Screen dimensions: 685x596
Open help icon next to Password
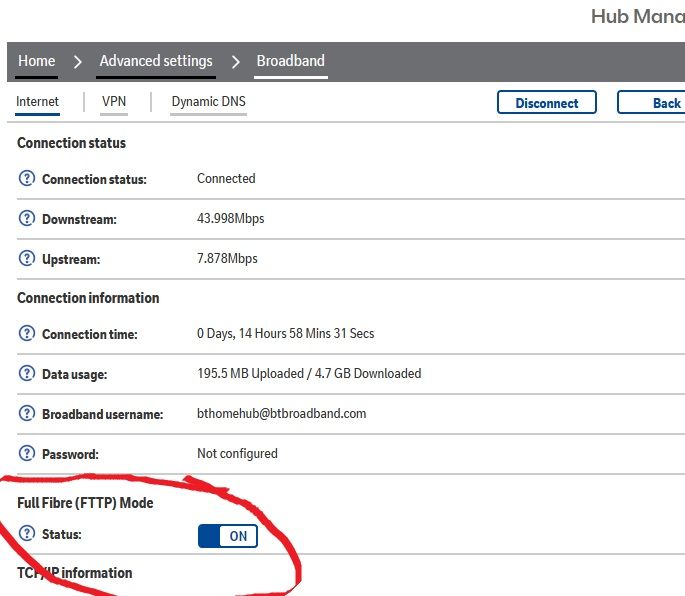[27, 454]
